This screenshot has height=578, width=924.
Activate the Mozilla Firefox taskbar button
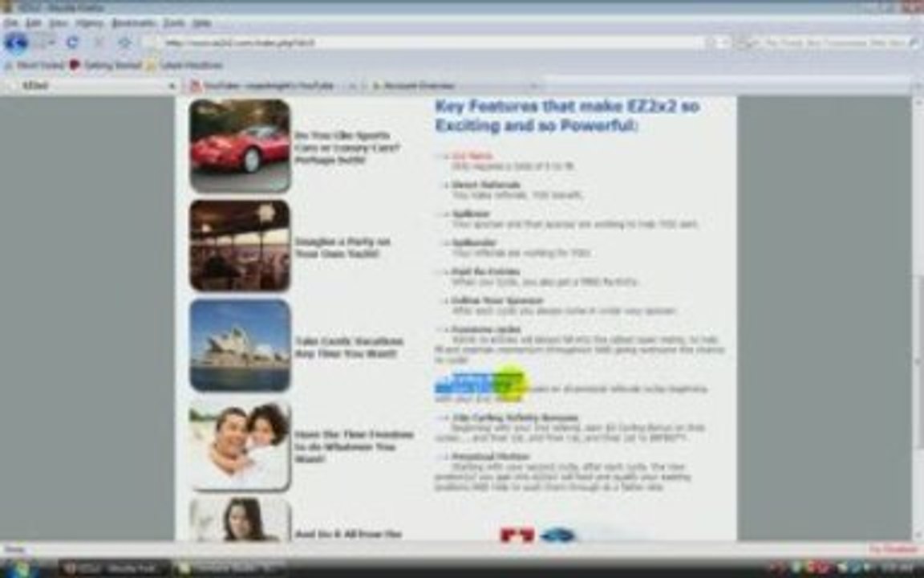(113, 568)
